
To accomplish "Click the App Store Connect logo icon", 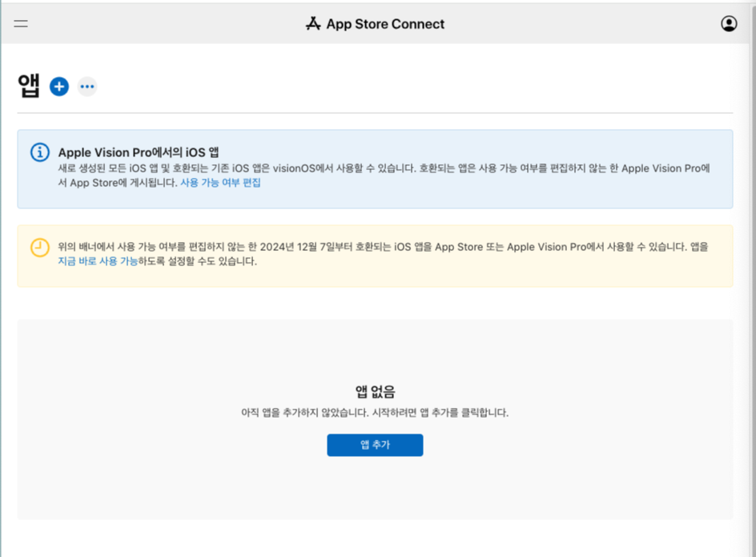I will coord(313,24).
